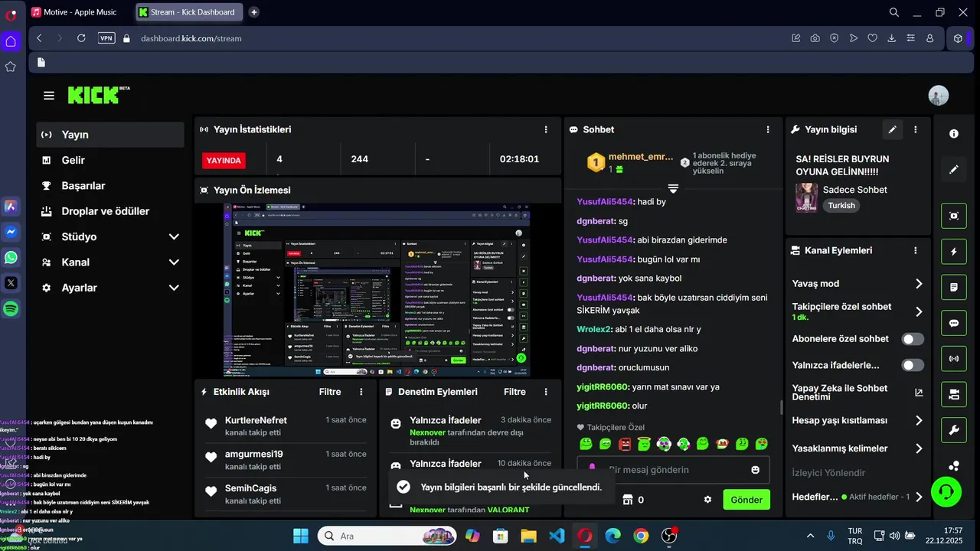Click profile avatar at top right
This screenshot has height=551, width=980.
[x=939, y=96]
